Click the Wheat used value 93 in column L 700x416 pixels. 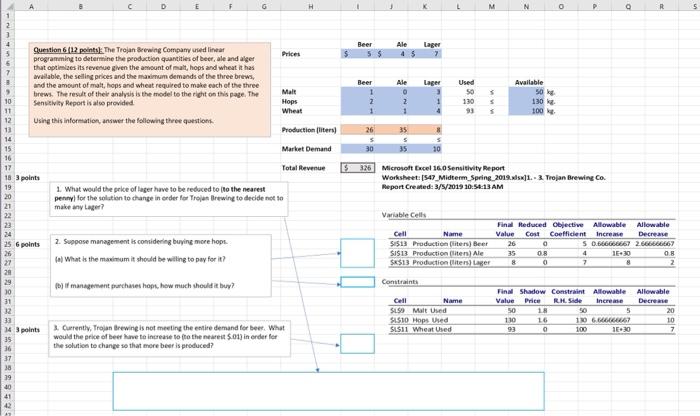coord(470,111)
